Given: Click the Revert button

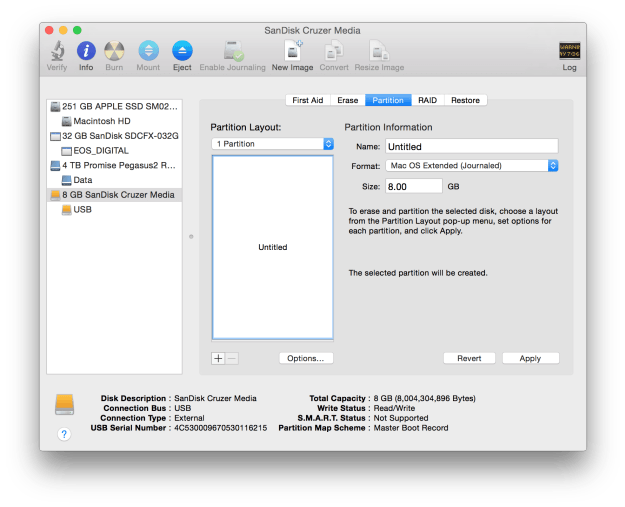Looking at the screenshot, I should [469, 358].
